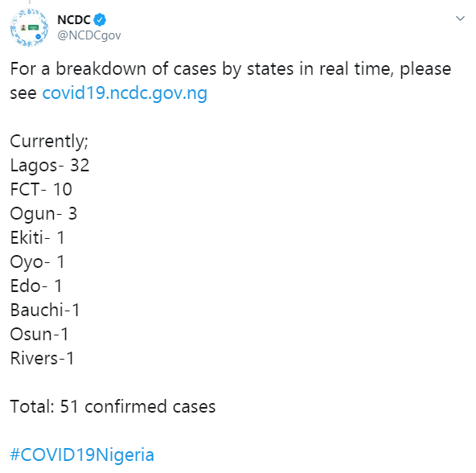Expand the tweet options chevron
Image resolution: width=476 pixels, height=473 pixels.
[460, 19]
